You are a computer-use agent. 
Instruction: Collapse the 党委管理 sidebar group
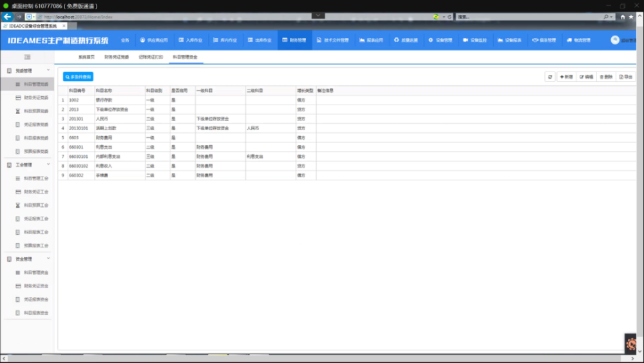28,71
